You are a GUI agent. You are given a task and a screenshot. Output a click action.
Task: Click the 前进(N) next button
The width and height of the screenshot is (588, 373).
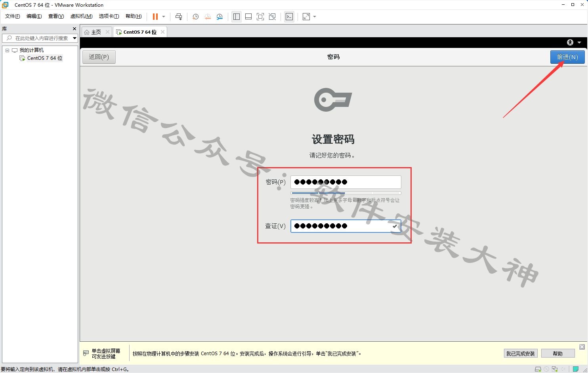567,57
